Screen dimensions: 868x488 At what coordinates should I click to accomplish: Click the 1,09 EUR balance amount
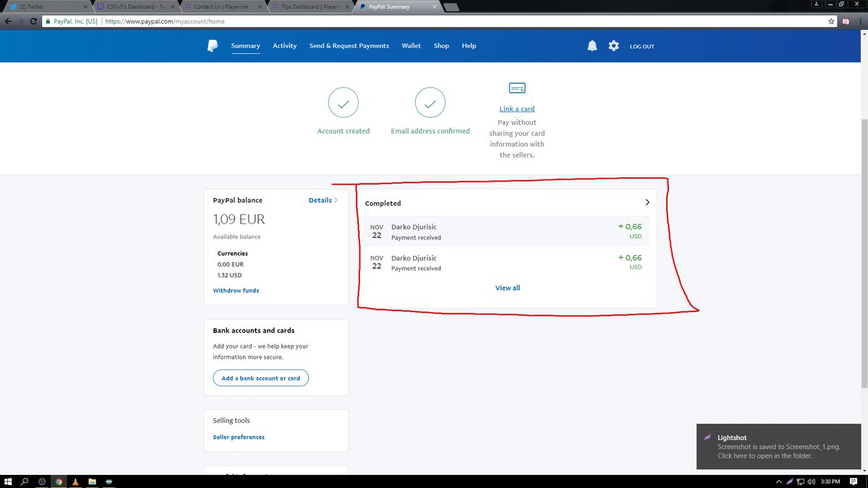239,219
